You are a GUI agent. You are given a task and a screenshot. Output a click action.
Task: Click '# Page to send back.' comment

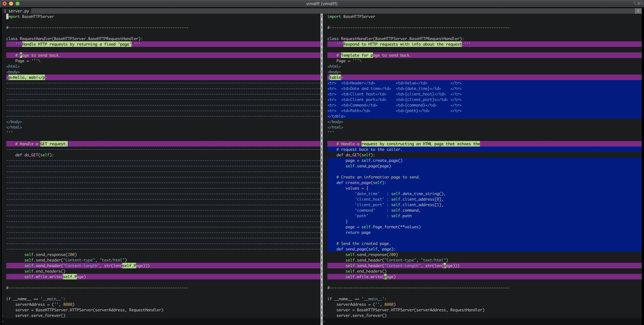click(x=38, y=55)
